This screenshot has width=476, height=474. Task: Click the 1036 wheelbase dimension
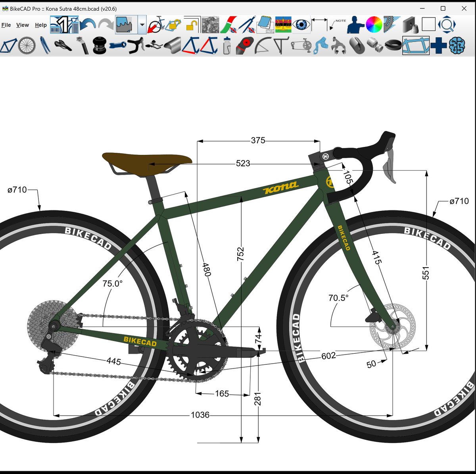(200, 415)
